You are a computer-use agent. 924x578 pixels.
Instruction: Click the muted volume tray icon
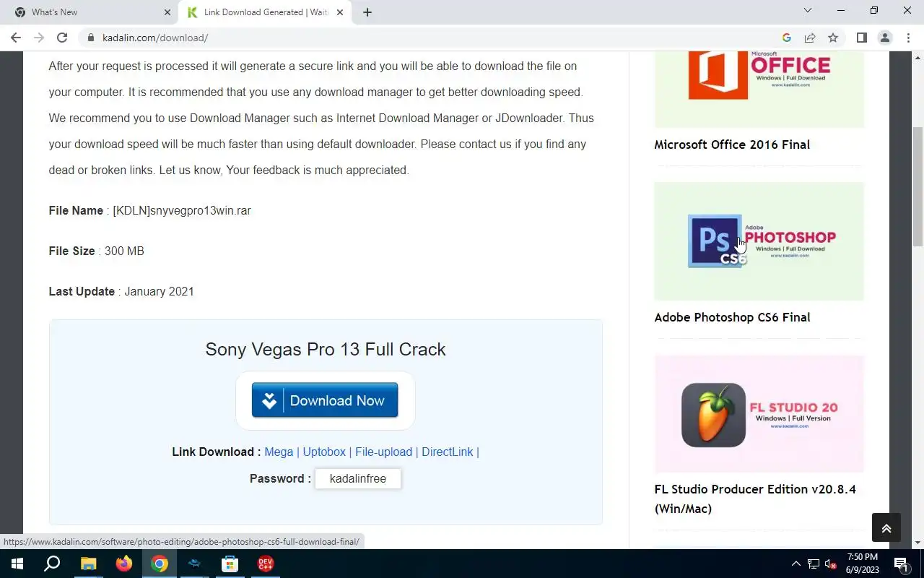pos(831,564)
